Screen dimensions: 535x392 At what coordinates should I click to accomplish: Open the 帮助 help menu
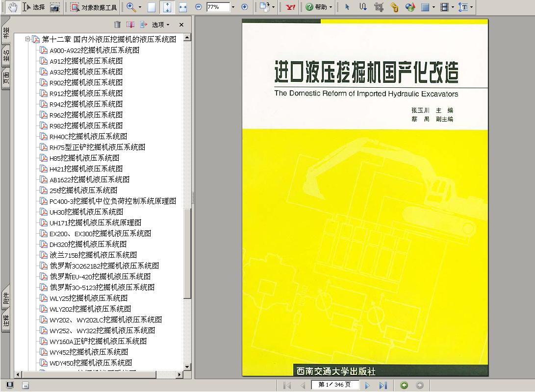tap(319, 7)
